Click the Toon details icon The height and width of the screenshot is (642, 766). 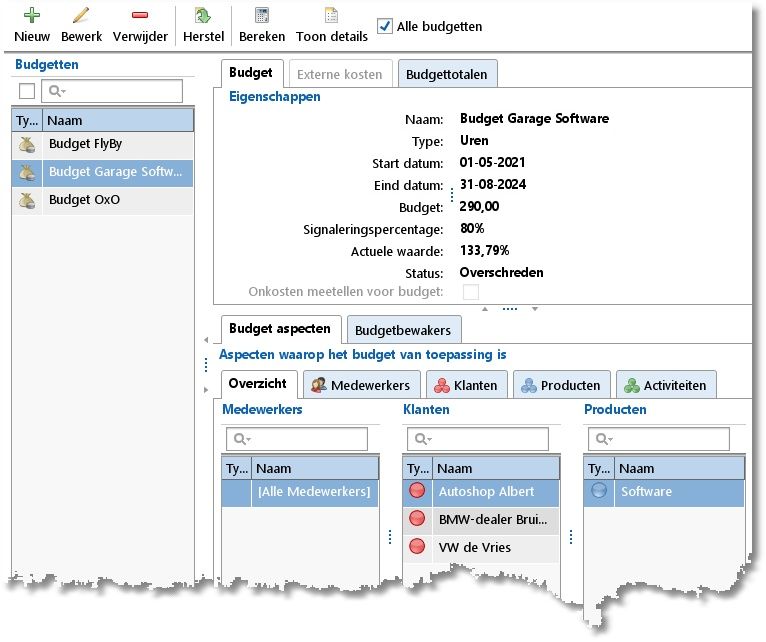point(331,16)
